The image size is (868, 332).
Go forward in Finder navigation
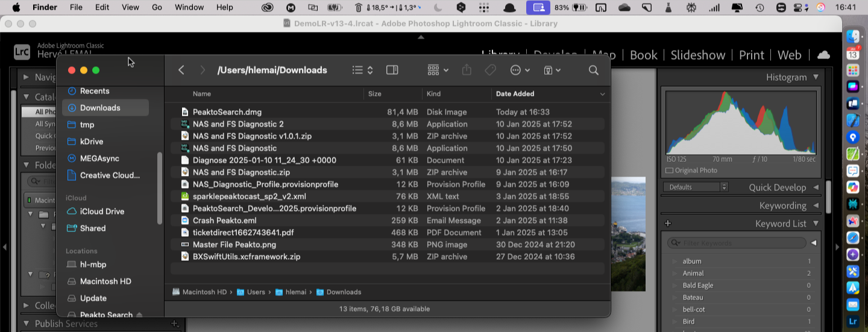(203, 70)
